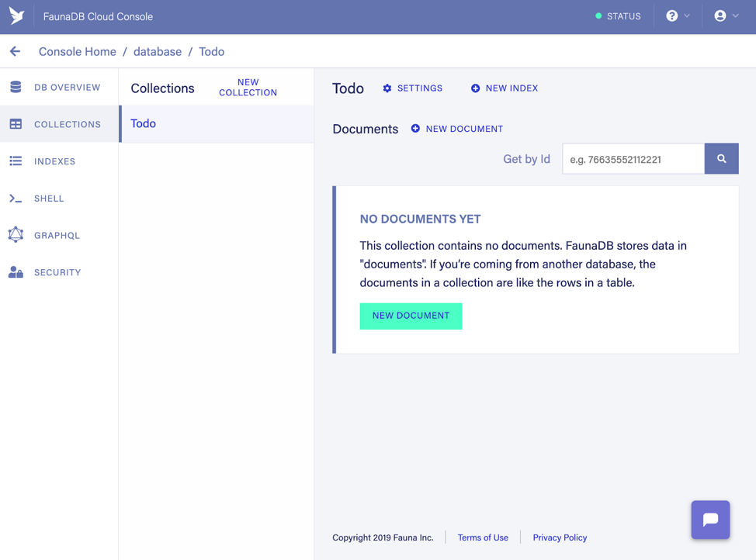Screen dimensions: 756x560
Task: Expand the account menu chevron
Action: [735, 16]
